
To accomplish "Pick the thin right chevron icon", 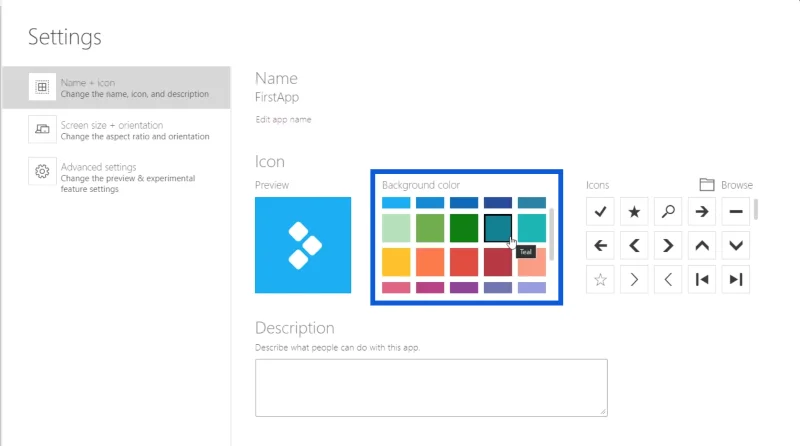I will tap(634, 279).
